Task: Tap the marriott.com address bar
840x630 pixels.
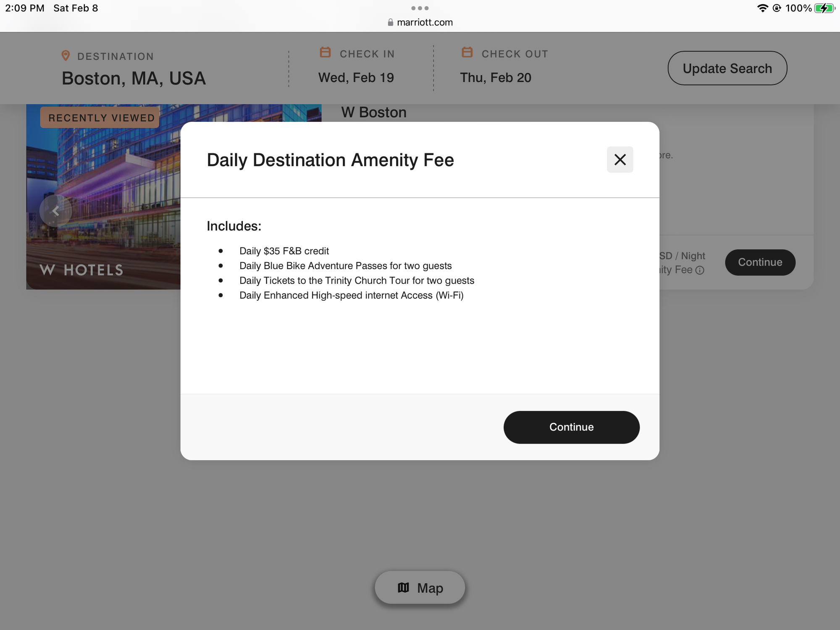Action: [x=424, y=23]
